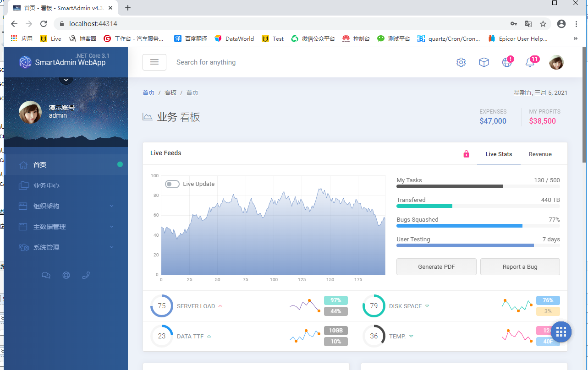Select 首页 in the sidebar menu

tap(66, 165)
